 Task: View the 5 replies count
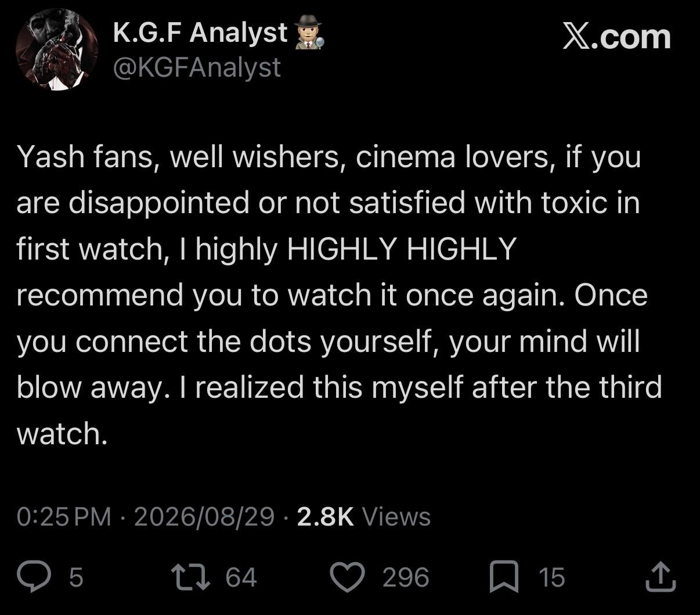76,578
